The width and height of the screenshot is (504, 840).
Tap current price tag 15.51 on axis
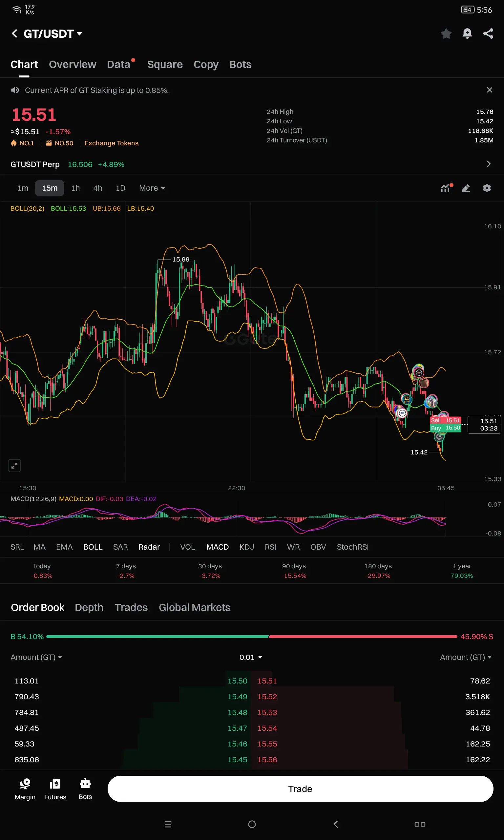click(484, 424)
